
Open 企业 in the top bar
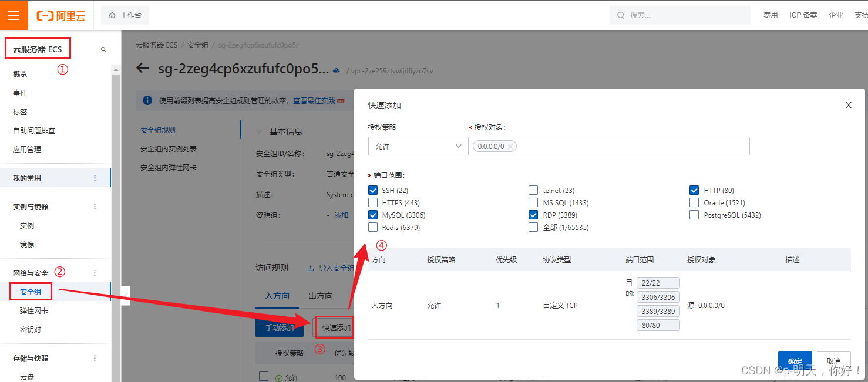tap(836, 15)
